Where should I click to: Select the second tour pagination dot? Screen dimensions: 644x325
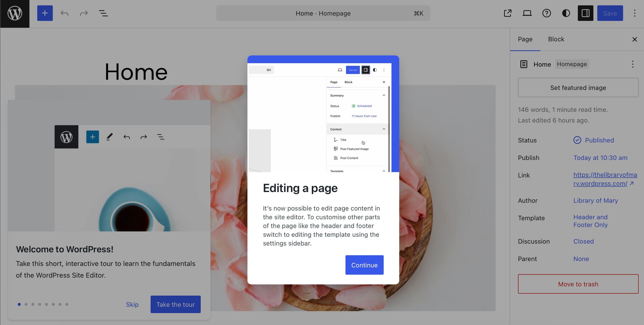26,304
